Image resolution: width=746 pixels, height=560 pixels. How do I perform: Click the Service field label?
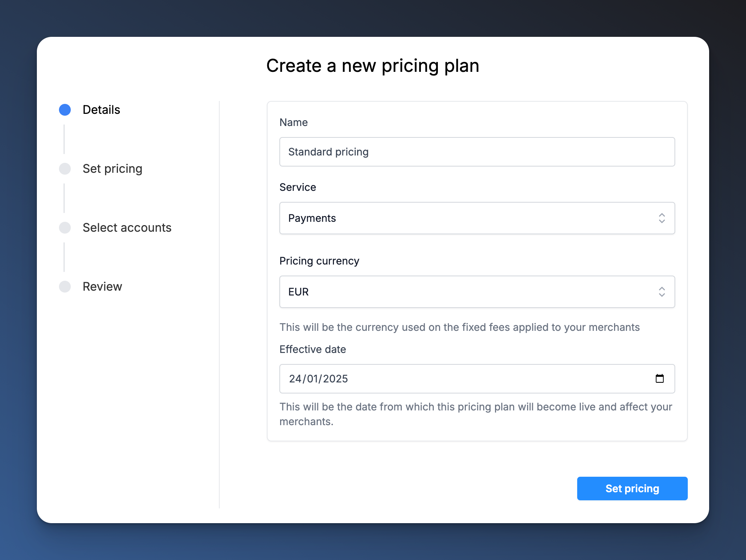(298, 187)
